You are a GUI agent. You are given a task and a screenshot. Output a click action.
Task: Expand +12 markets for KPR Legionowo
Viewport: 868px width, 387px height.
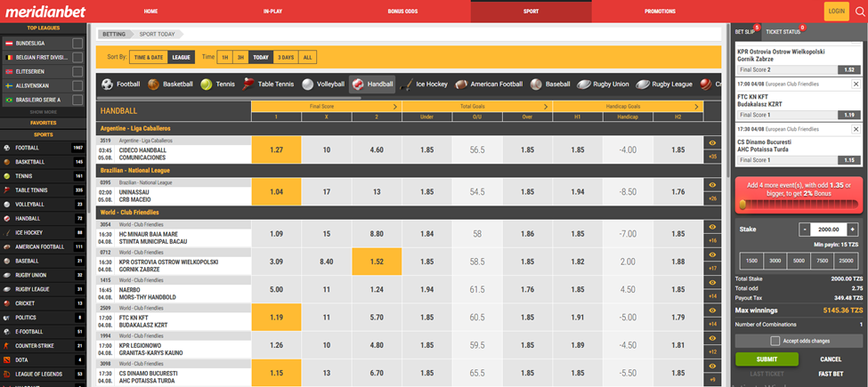tap(712, 352)
